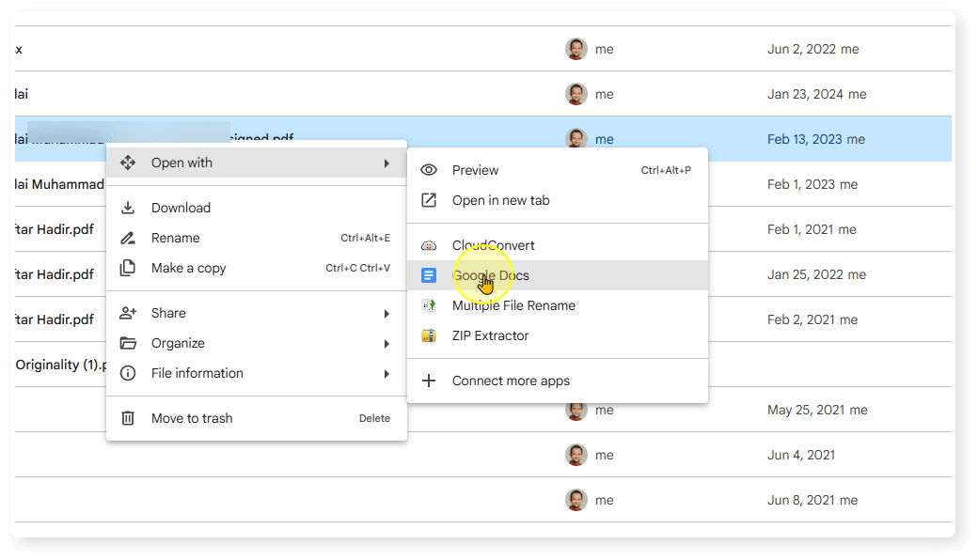Click the owner avatar in the Jun 2, 2022 row
Viewport: 978px width, 560px height.
pyautogui.click(x=576, y=49)
